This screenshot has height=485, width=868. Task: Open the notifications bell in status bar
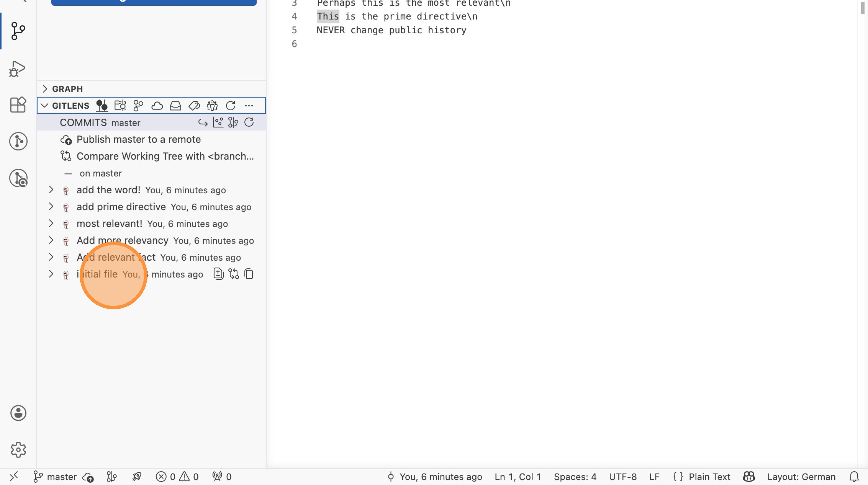pyautogui.click(x=854, y=477)
